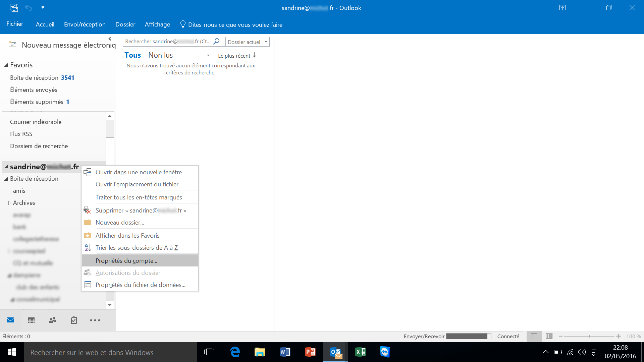The width and height of the screenshot is (644, 362).
Task: Choose Ouvrir dans une nouvelle fenêtre
Action: click(140, 172)
